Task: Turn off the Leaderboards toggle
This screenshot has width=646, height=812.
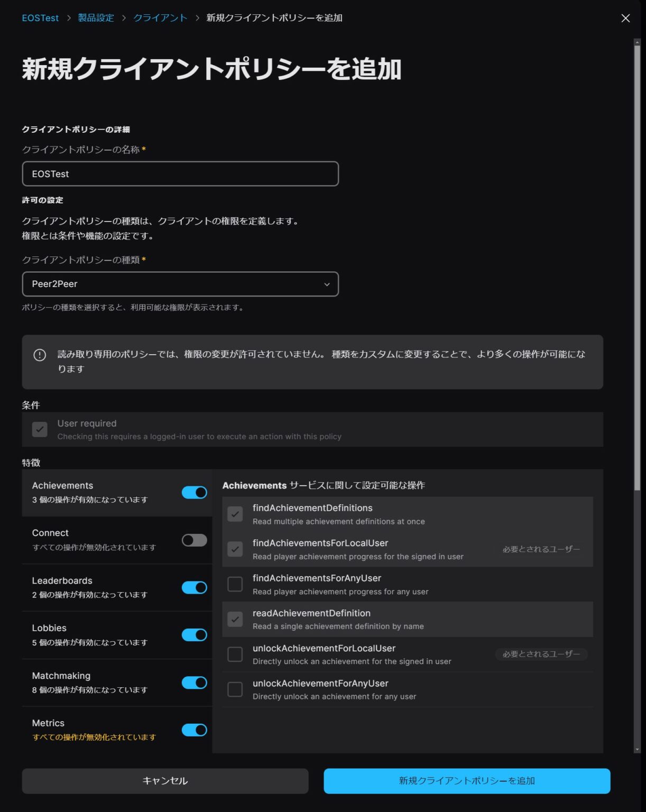Action: click(194, 587)
